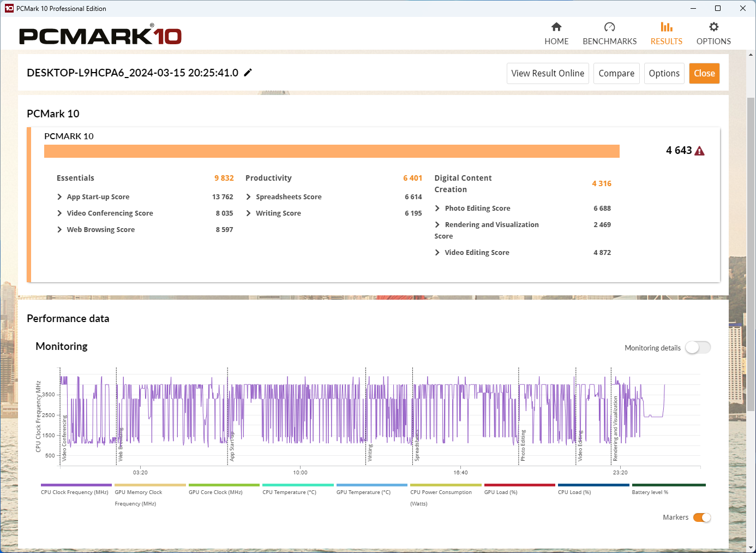Click the vertical scrollbar thumb
756x553 pixels.
751,254
